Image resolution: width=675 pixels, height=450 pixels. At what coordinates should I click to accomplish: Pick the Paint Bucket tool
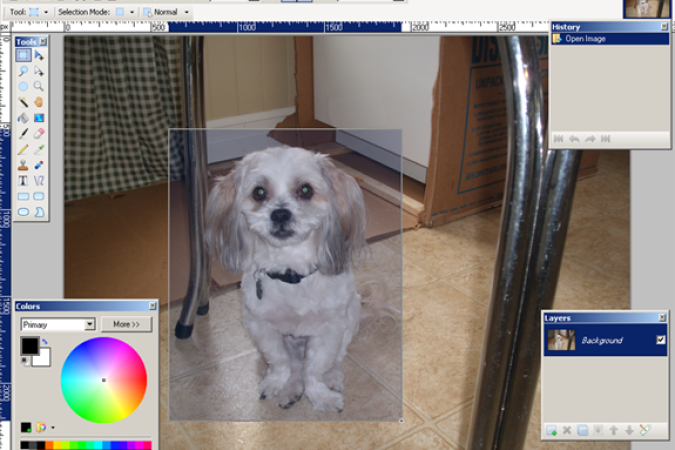tap(23, 118)
